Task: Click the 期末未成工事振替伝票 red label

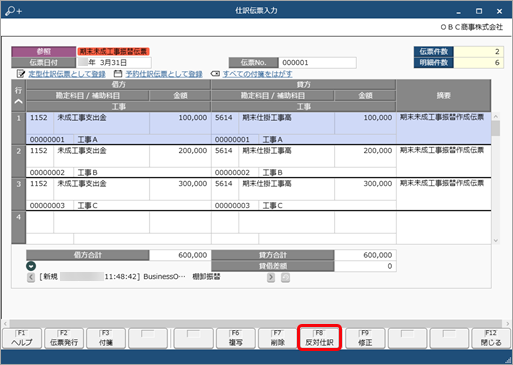Action: coord(113,52)
